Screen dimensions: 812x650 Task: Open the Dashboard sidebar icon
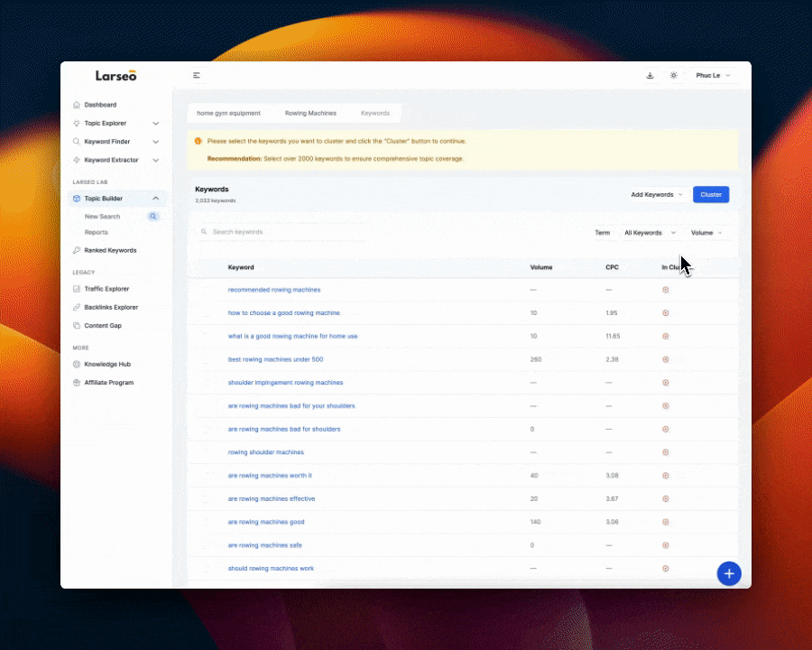click(77, 105)
